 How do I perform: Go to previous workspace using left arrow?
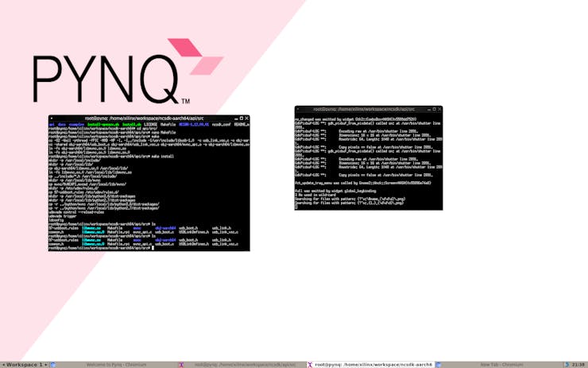(3, 365)
